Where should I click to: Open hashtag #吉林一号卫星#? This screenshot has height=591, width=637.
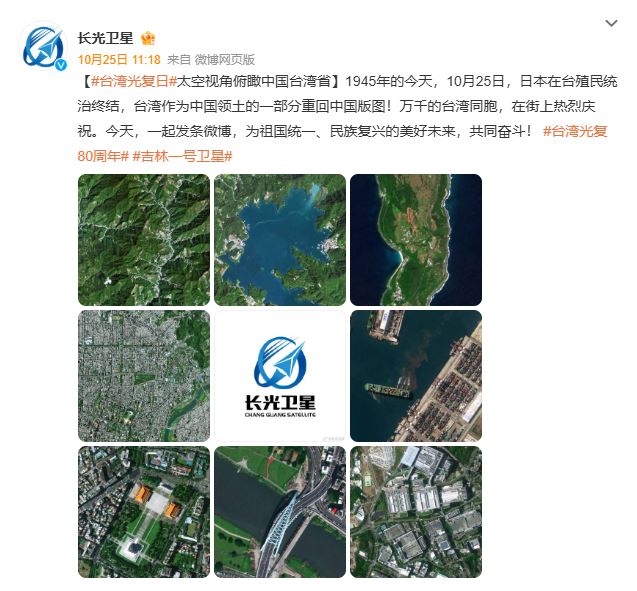[x=182, y=156]
